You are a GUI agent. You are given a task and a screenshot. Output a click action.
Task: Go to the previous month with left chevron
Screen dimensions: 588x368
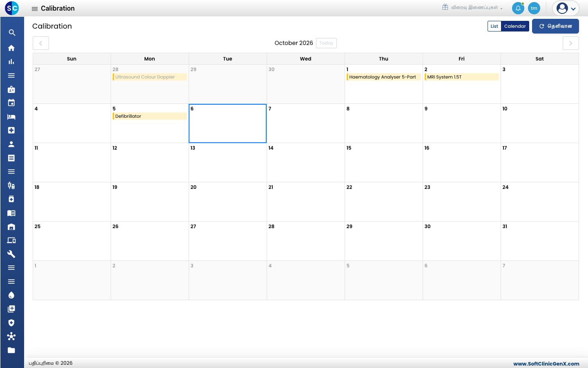coord(41,43)
